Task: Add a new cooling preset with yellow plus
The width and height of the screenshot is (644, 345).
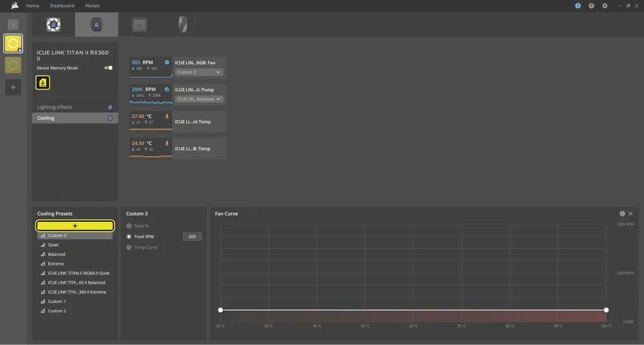Action: (x=75, y=226)
